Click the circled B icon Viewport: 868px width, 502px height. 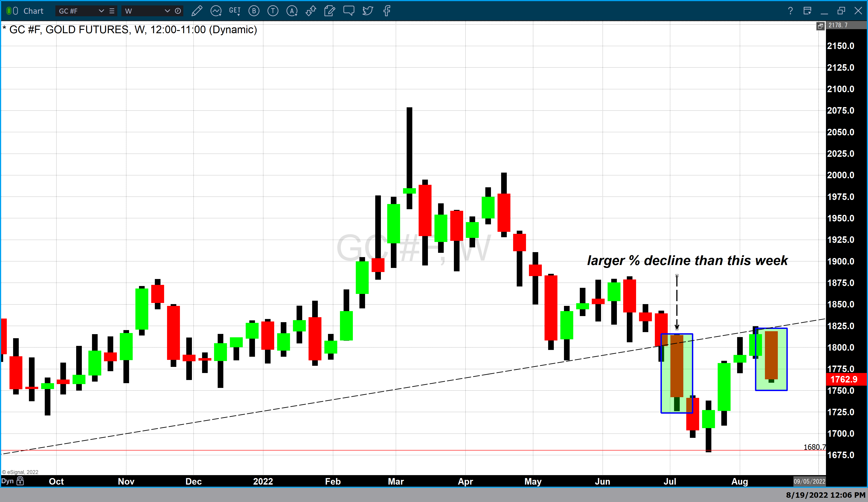point(254,11)
